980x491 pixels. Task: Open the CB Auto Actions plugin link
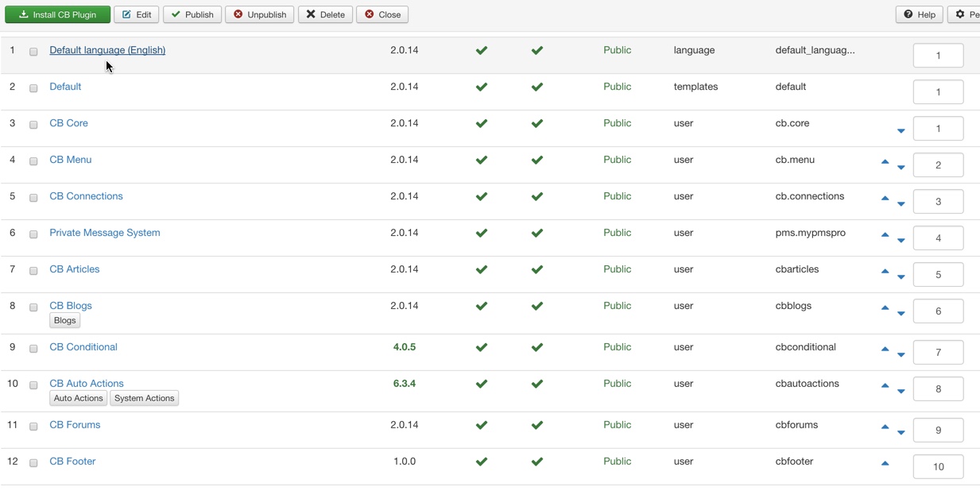87,384
